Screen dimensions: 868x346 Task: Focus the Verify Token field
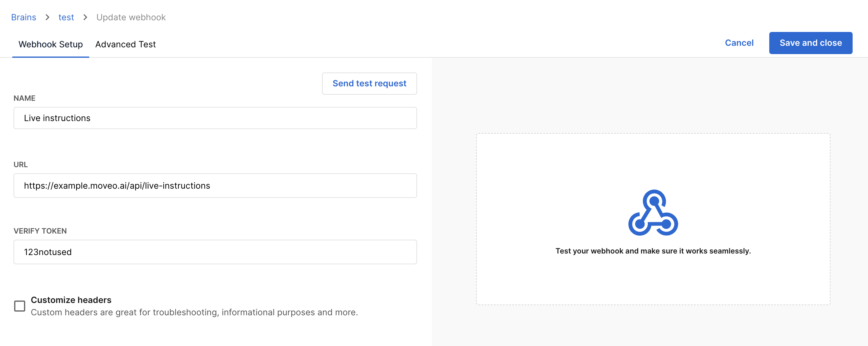coord(215,252)
